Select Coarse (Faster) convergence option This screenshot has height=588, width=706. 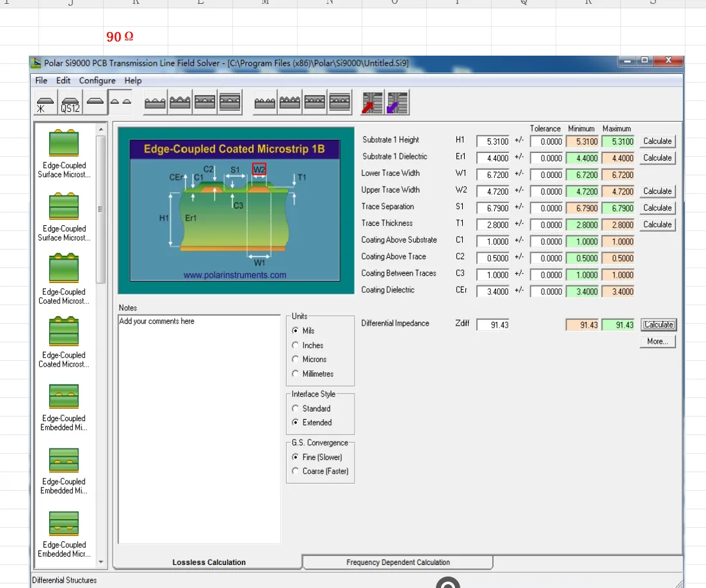[x=295, y=471]
